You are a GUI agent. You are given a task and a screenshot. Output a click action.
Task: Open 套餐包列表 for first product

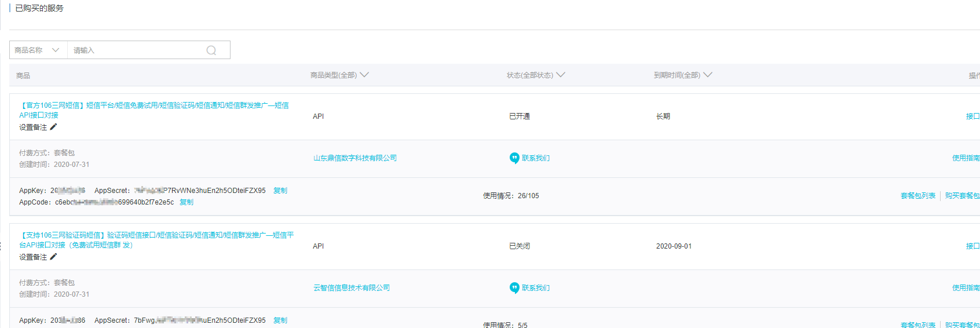(x=918, y=196)
